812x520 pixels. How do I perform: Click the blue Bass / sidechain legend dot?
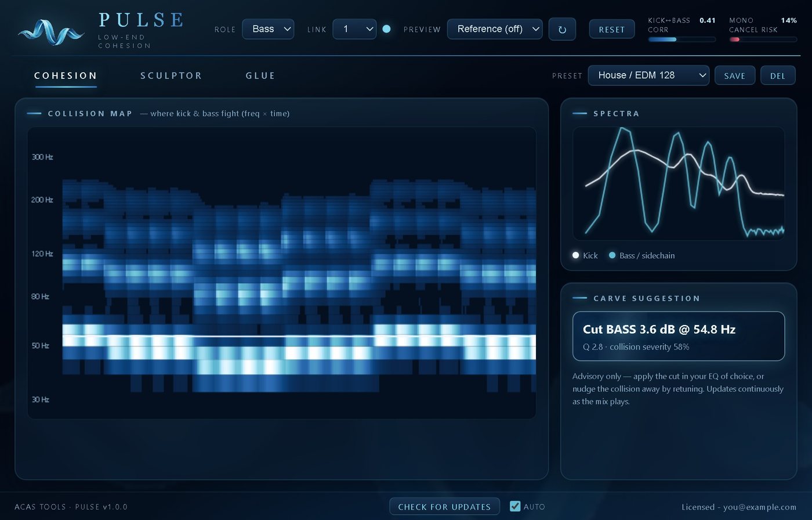(x=612, y=255)
